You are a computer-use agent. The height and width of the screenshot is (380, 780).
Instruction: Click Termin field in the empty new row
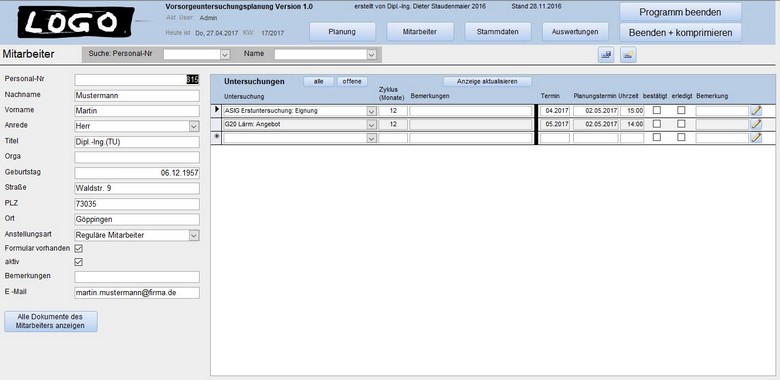[555, 138]
